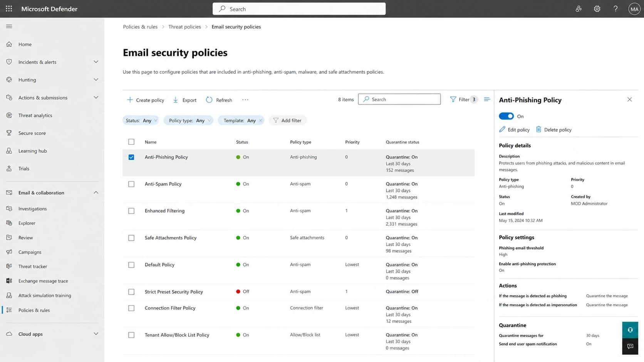Click the Trials icon in the sidebar

(9, 168)
